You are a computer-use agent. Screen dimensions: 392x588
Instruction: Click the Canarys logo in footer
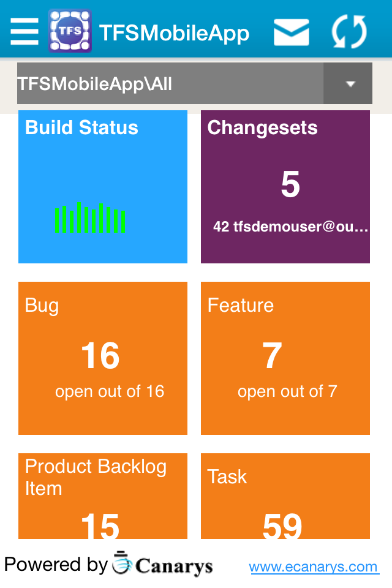(x=163, y=564)
